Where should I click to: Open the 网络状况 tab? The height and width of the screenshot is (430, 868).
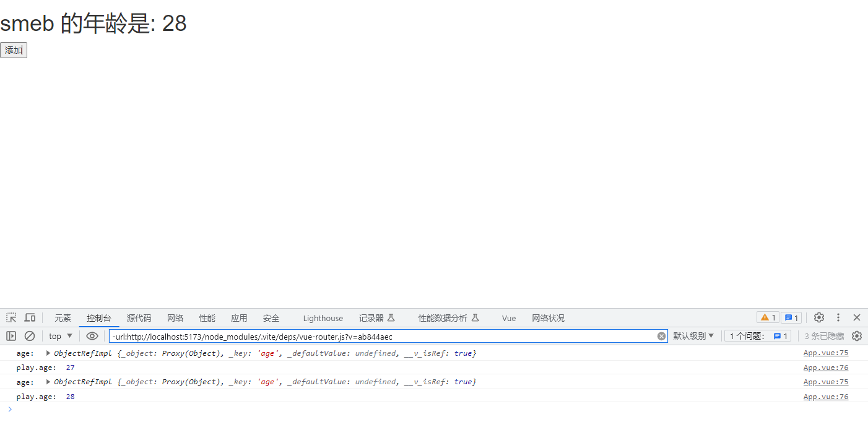[x=548, y=318]
